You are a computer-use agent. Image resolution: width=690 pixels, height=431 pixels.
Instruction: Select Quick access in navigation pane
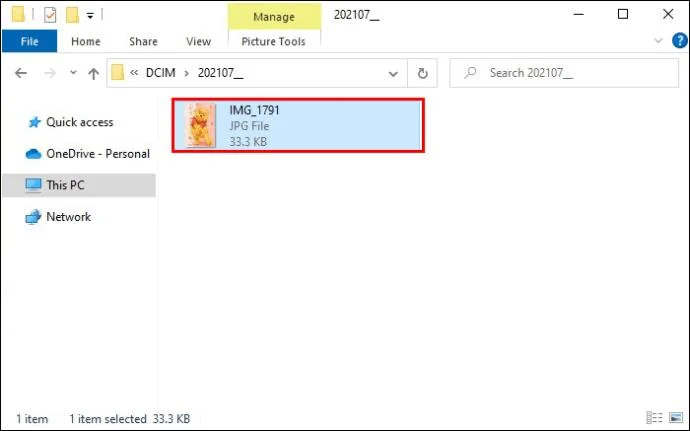coord(80,122)
